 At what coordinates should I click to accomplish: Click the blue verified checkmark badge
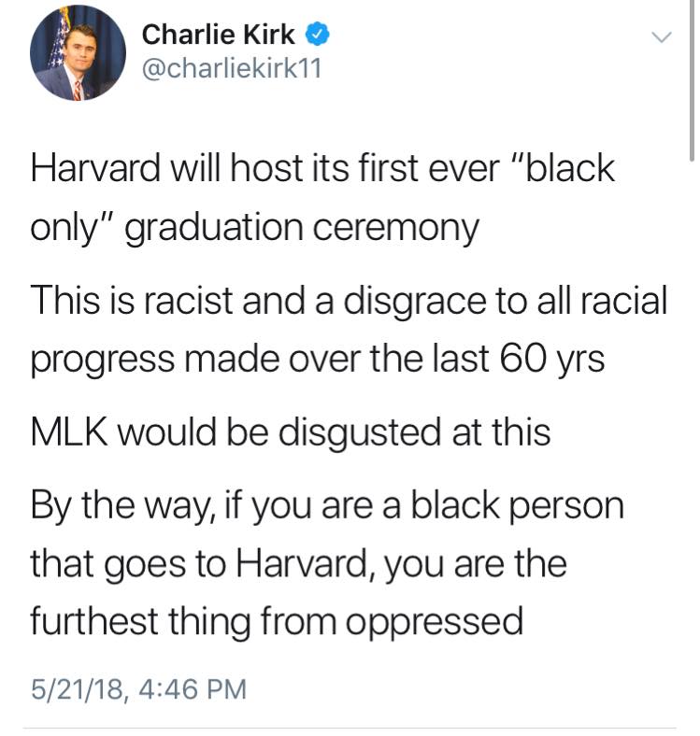coord(318,35)
